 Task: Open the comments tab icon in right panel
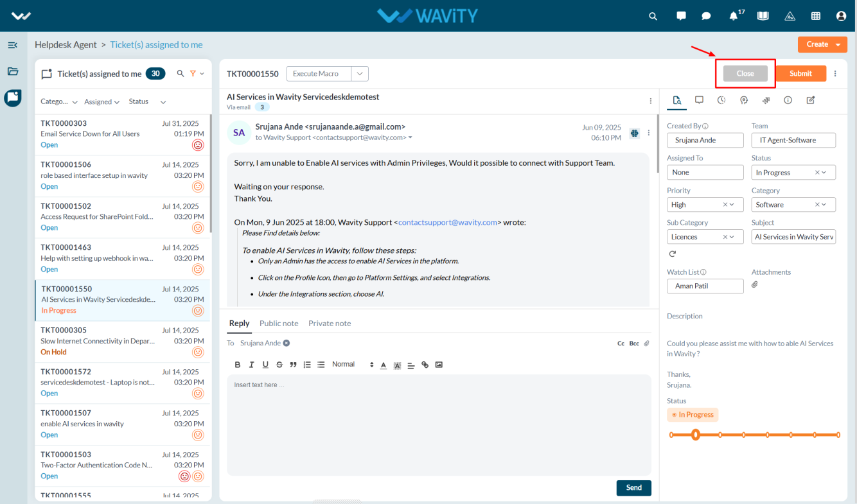699,100
